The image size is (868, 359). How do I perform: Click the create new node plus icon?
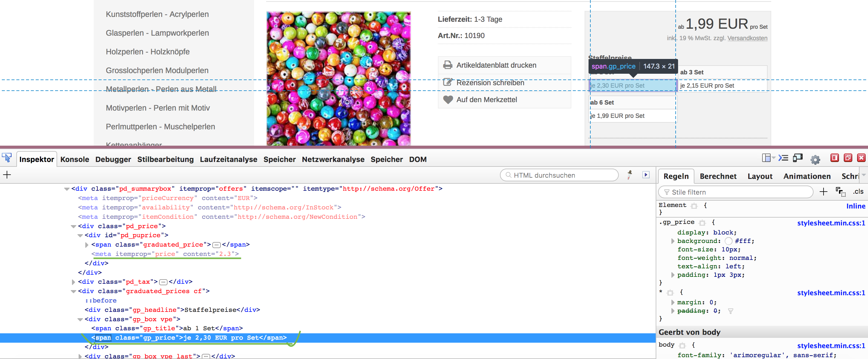(7, 175)
